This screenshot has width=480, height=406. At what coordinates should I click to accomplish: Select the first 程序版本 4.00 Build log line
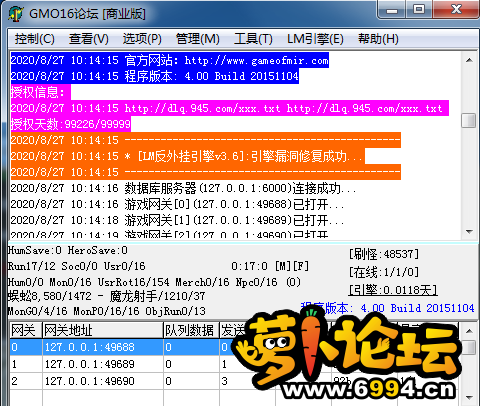[x=155, y=76]
